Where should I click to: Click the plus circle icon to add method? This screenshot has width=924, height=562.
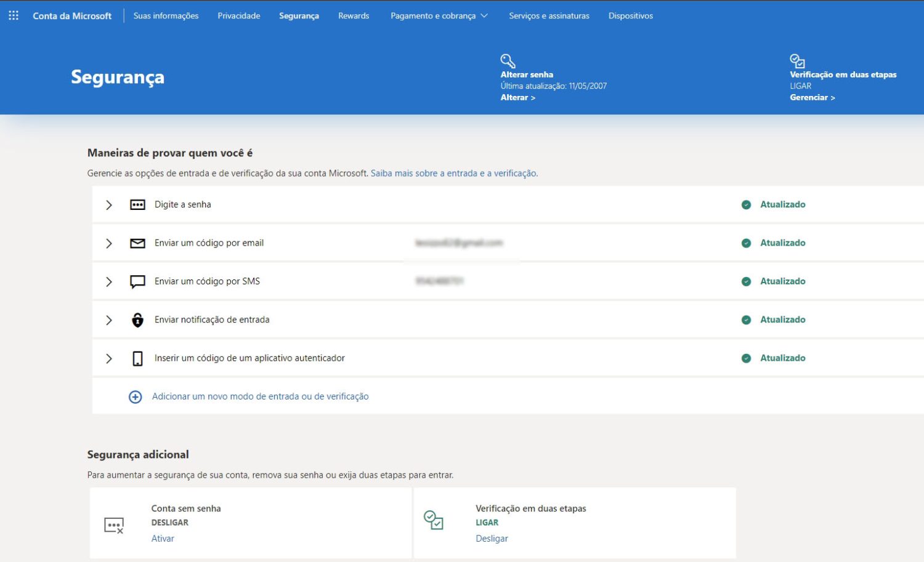[x=135, y=397]
